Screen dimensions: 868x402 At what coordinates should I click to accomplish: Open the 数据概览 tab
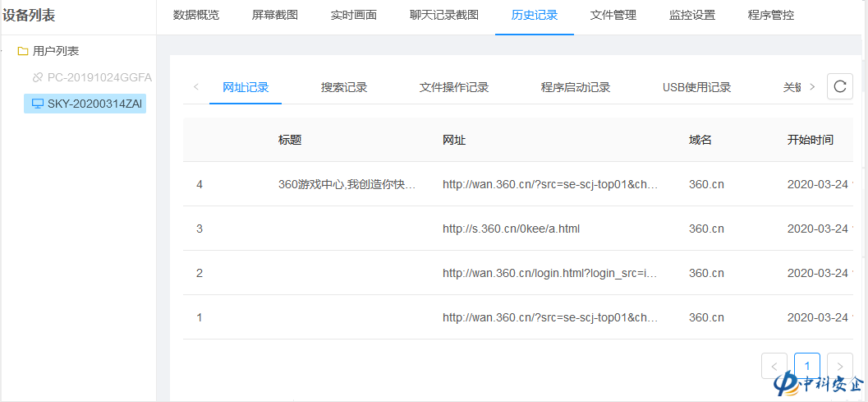coord(196,16)
